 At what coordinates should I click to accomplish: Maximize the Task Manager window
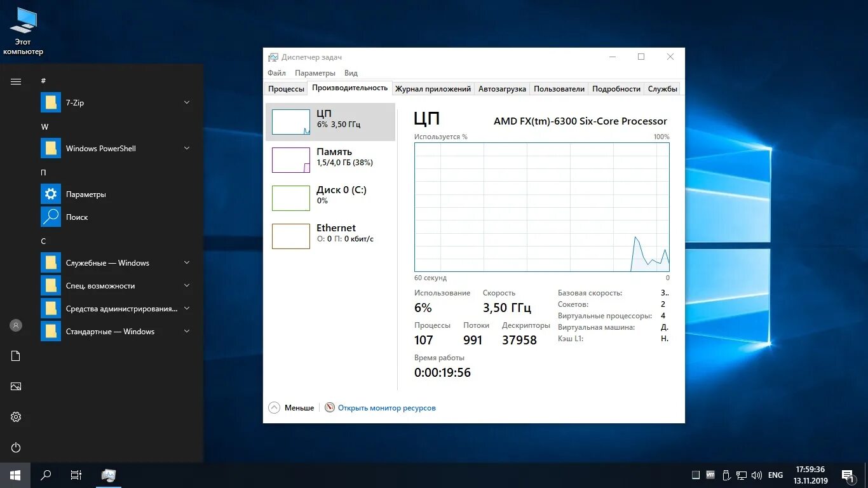[x=641, y=57]
